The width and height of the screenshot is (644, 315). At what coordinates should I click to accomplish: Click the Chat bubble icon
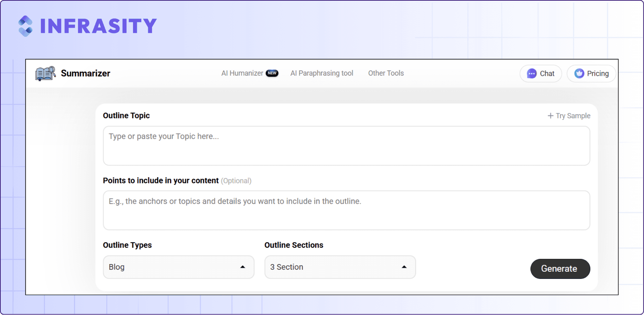pos(532,74)
